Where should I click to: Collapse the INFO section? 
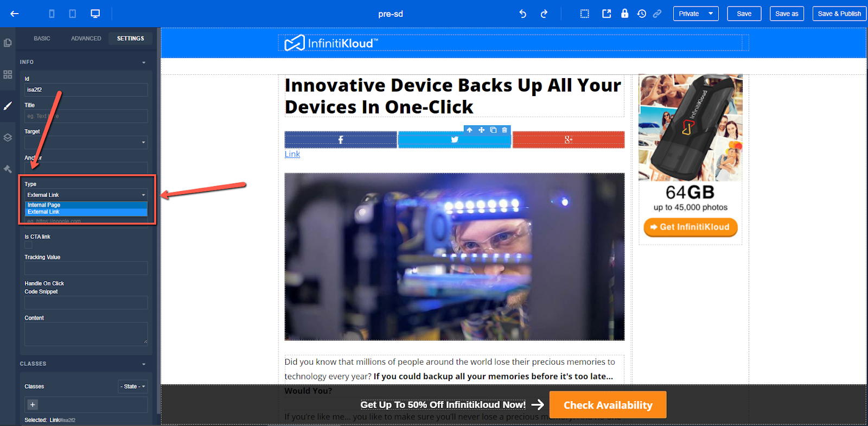[x=144, y=62]
